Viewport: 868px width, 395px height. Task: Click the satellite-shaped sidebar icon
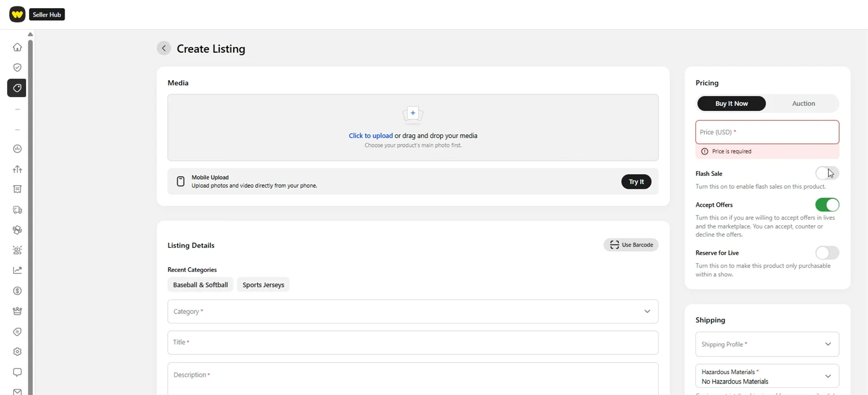pyautogui.click(x=17, y=230)
